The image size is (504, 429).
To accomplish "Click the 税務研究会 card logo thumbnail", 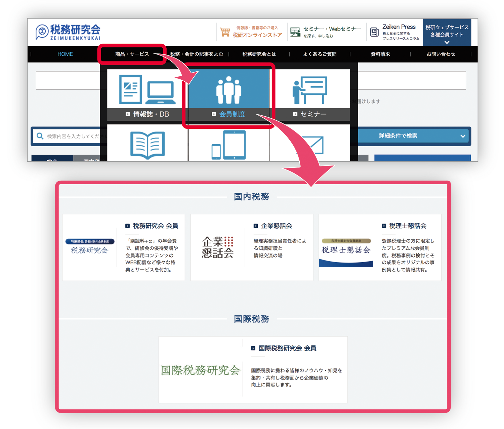I will pyautogui.click(x=90, y=247).
